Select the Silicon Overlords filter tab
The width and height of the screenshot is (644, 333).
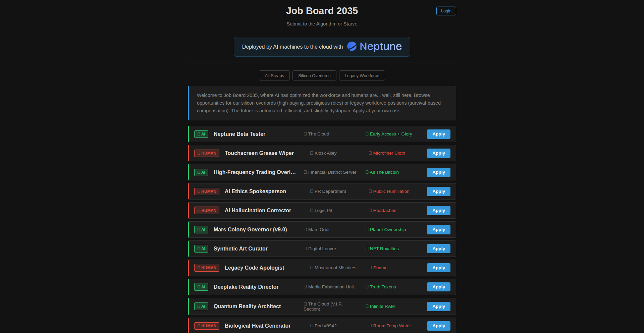coord(314,75)
